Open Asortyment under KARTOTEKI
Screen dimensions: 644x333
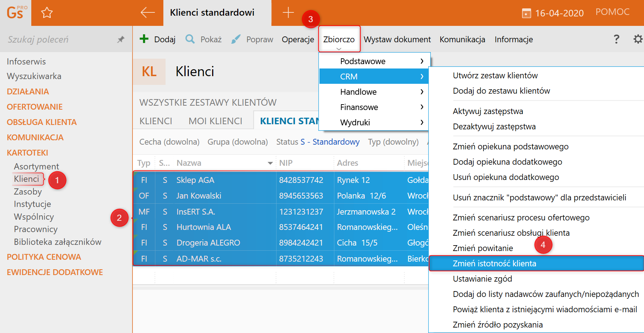36,166
